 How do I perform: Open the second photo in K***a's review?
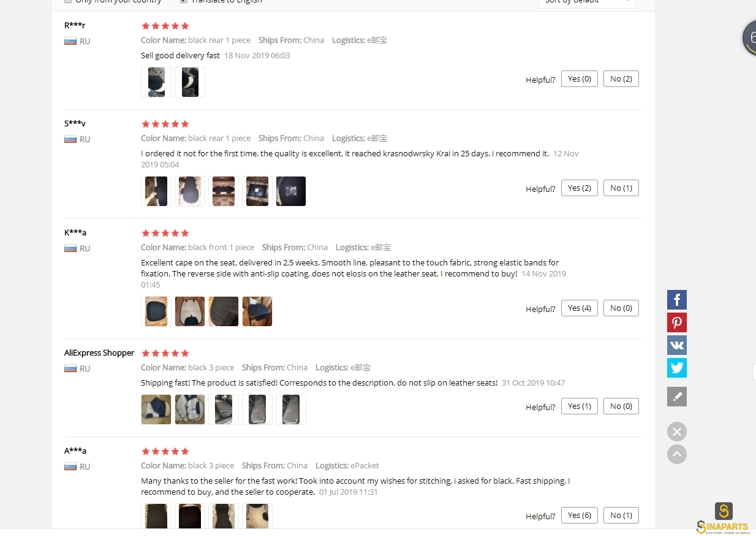point(190,311)
